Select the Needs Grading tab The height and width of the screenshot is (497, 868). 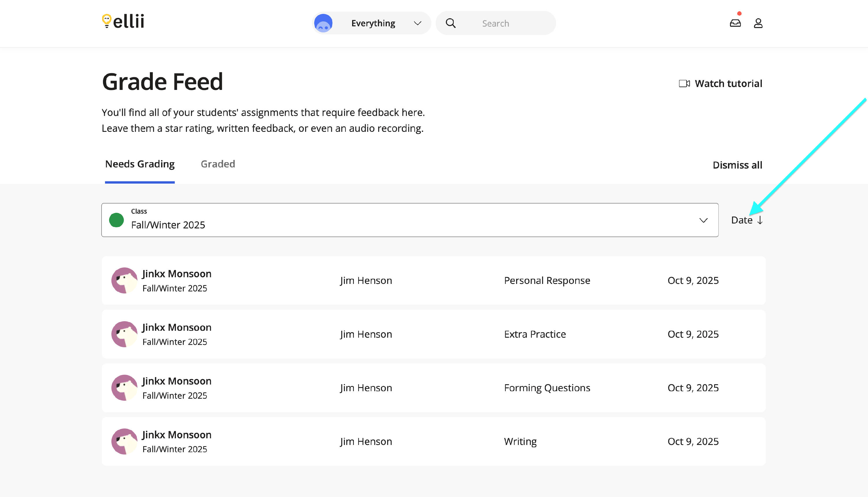[x=140, y=164]
